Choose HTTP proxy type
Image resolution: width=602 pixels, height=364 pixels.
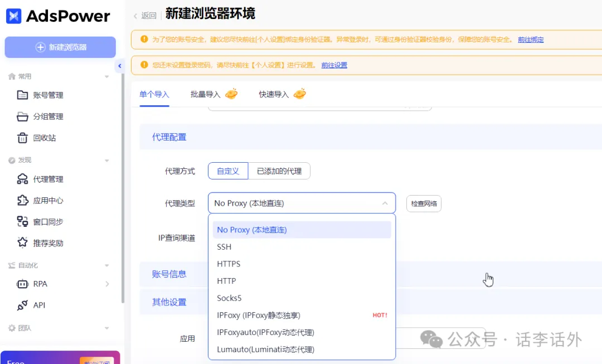302,281
